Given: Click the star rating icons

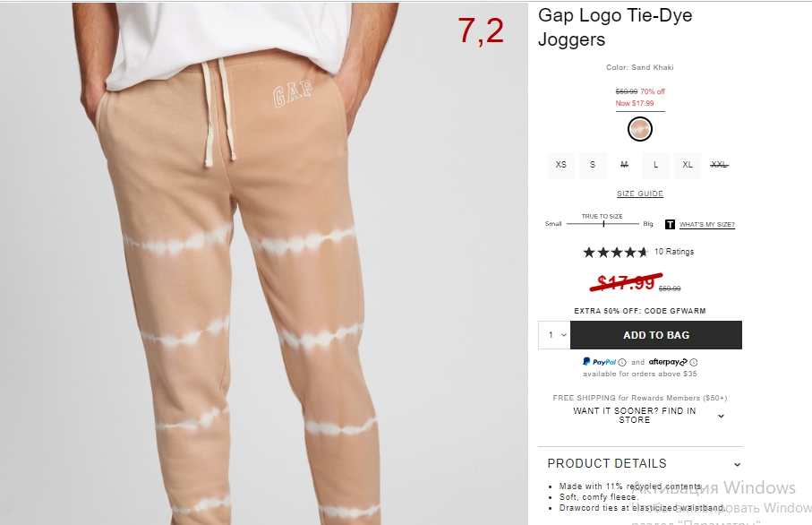Looking at the screenshot, I should (616, 253).
